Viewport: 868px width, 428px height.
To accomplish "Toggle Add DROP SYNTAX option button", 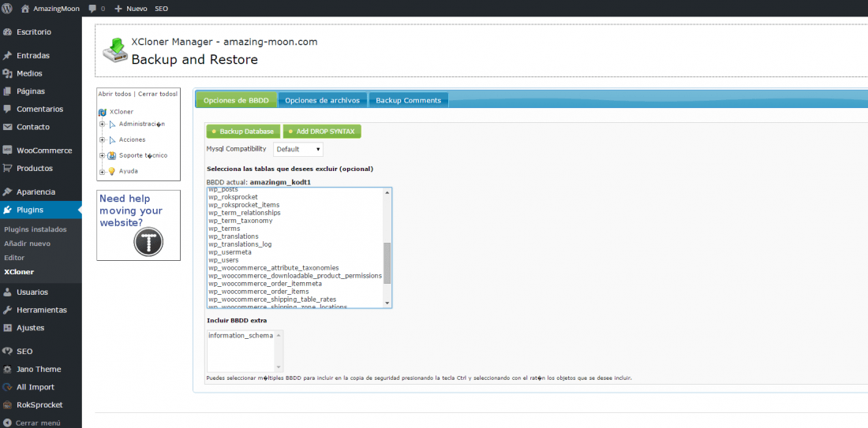I will [322, 132].
